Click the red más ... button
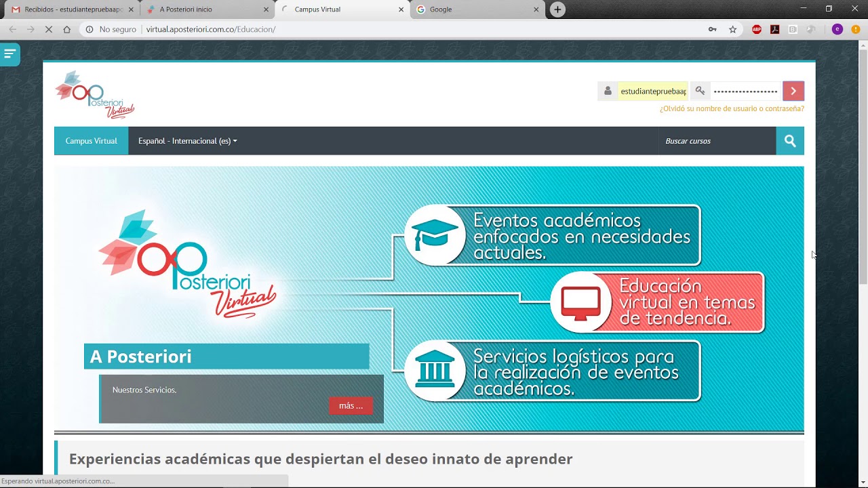 pyautogui.click(x=351, y=405)
